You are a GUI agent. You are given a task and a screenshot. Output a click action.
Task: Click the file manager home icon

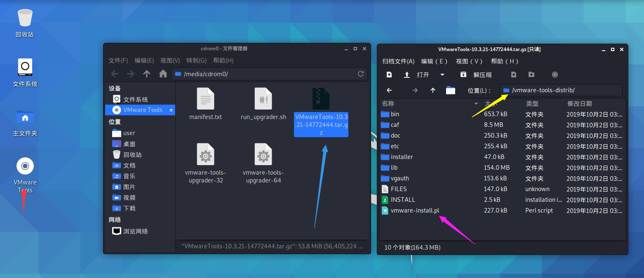(163, 74)
